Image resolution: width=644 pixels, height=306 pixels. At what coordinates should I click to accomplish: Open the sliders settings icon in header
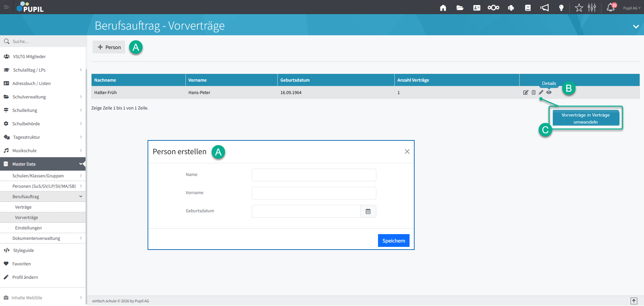[x=592, y=8]
